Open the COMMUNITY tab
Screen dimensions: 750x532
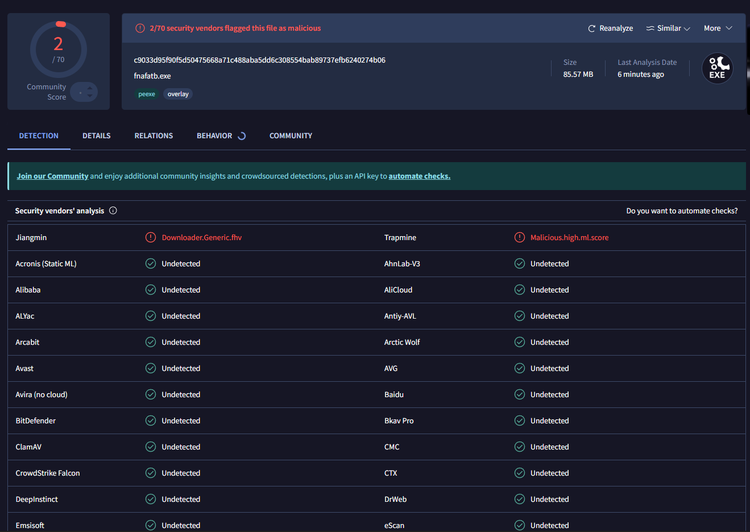coord(291,136)
